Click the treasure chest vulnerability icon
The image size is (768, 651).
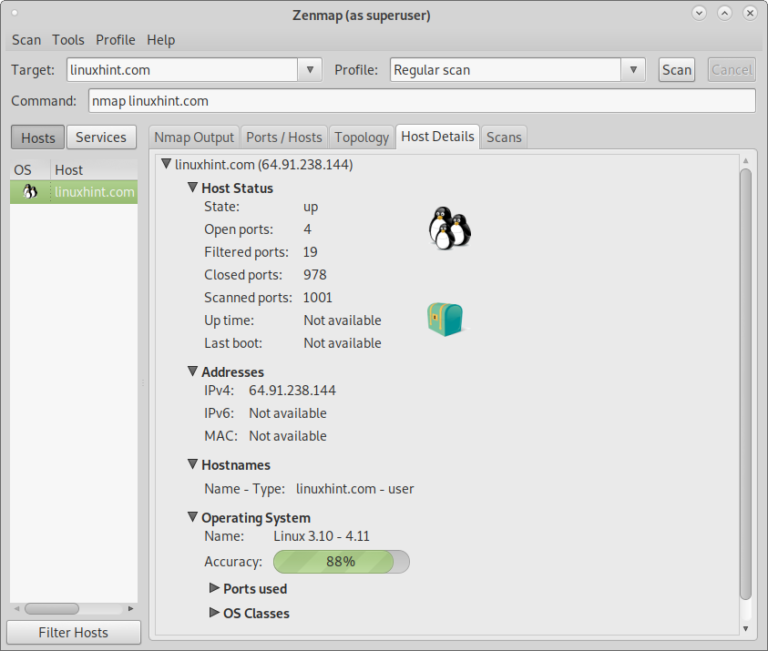pos(445,319)
